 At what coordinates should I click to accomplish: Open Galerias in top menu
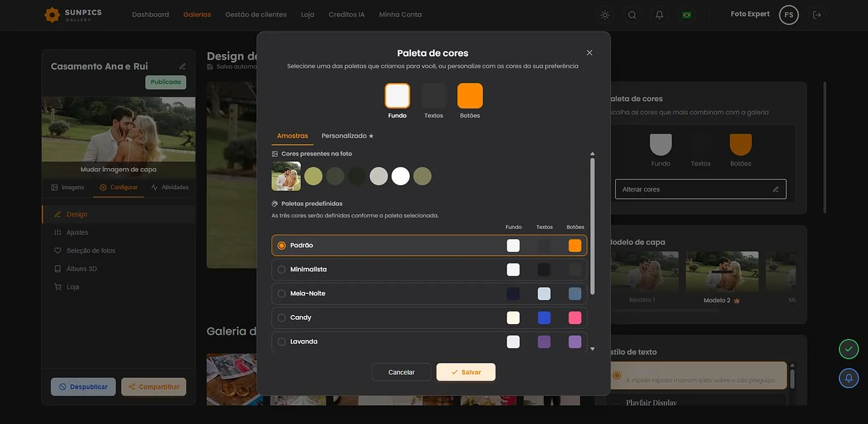(x=197, y=14)
